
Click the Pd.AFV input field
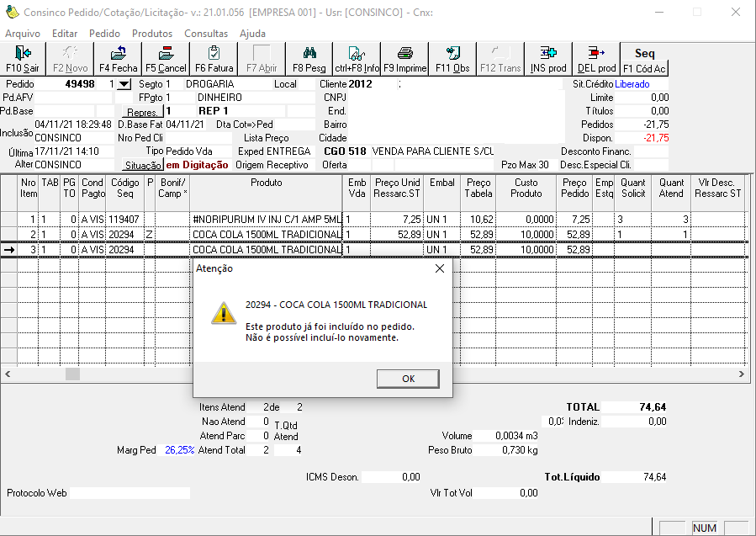pyautogui.click(x=74, y=98)
